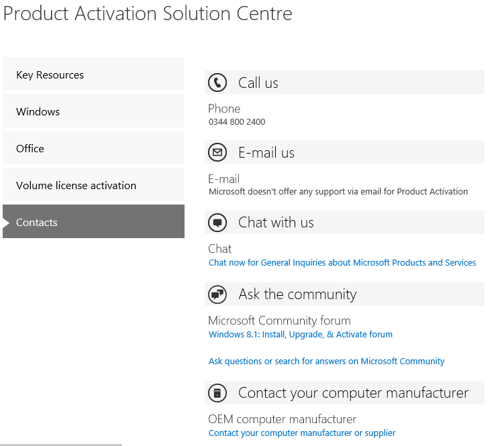The height and width of the screenshot is (446, 504).
Task: Open Chat now for General Inquiries link
Action: click(342, 262)
